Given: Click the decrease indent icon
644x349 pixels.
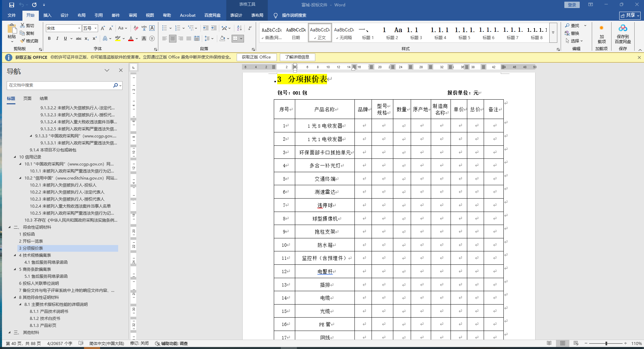Looking at the screenshot, I should (206, 28).
